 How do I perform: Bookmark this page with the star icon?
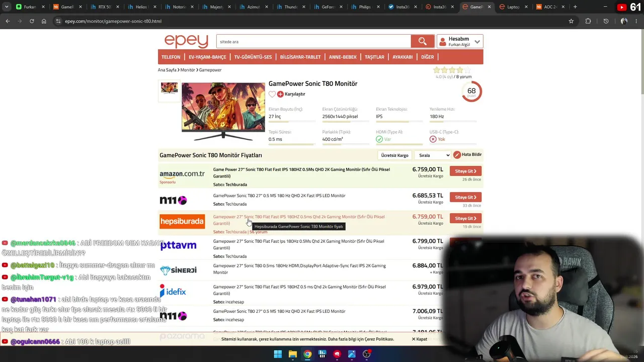click(571, 21)
